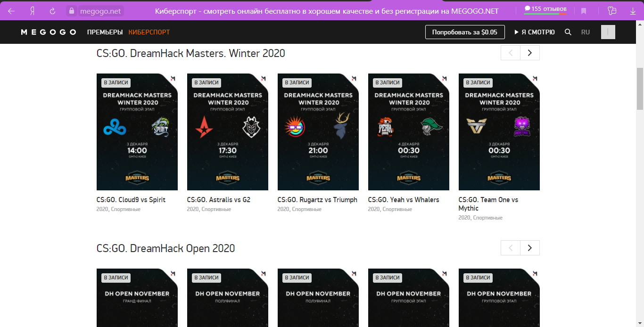This screenshot has height=327, width=644.
Task: Open the profile avatar in the header
Action: 608,32
